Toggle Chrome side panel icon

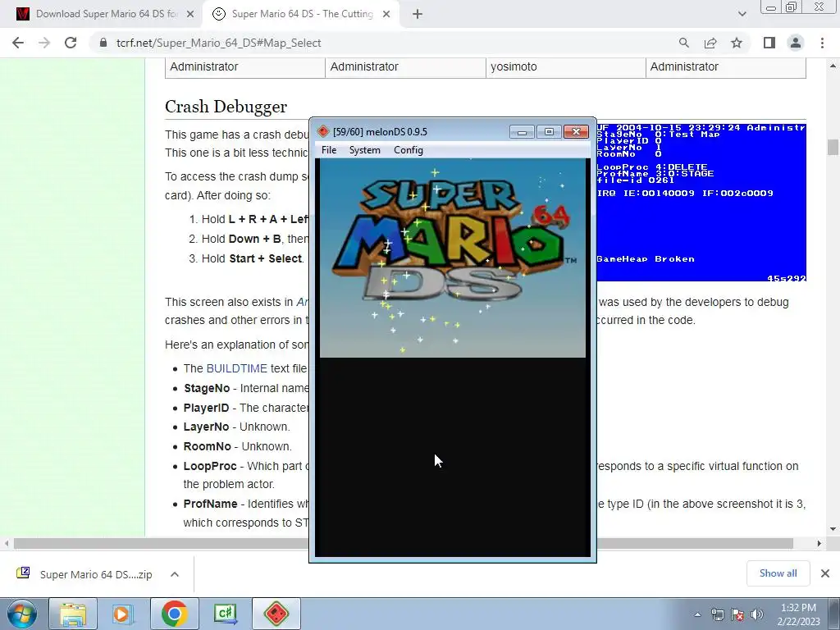tap(769, 43)
